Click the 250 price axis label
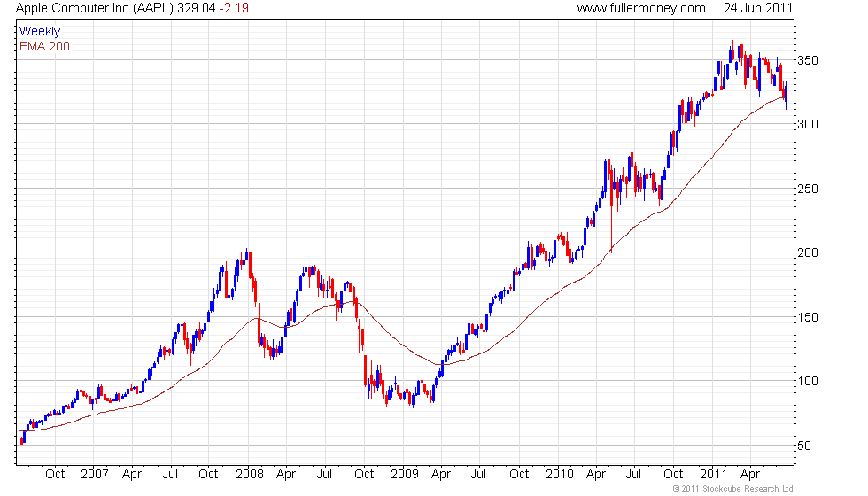The width and height of the screenshot is (868, 496). click(x=808, y=189)
